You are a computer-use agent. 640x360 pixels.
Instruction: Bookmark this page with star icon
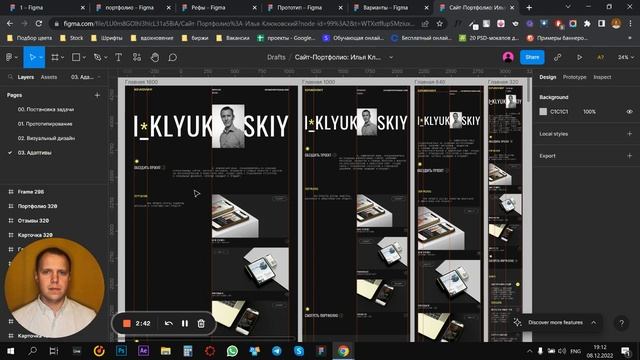point(439,24)
